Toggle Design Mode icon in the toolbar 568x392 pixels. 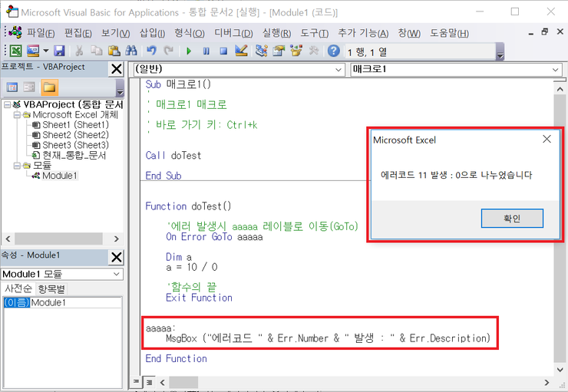pos(241,51)
